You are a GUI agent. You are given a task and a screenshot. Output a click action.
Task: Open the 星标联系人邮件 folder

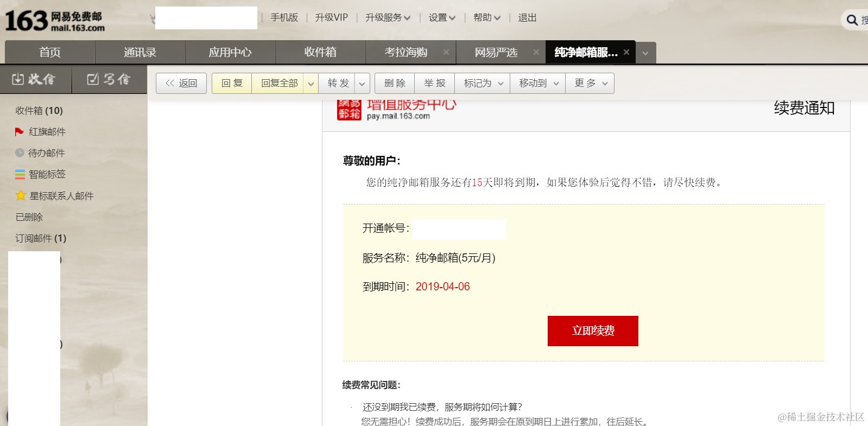pyautogui.click(x=61, y=196)
